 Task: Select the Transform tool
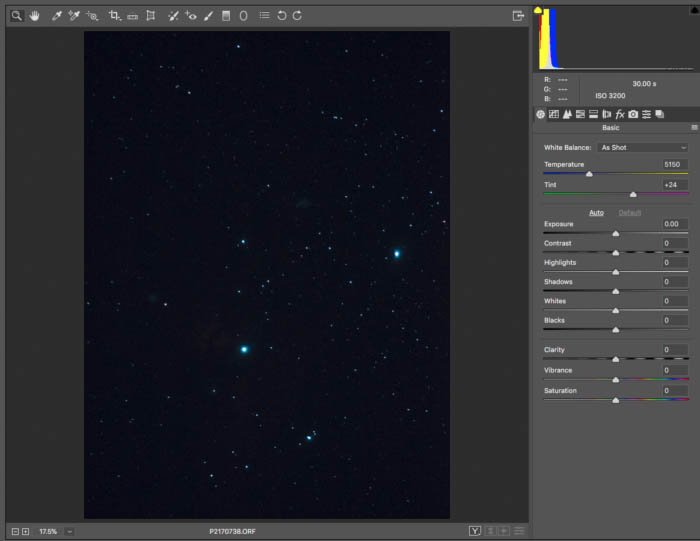tap(151, 16)
